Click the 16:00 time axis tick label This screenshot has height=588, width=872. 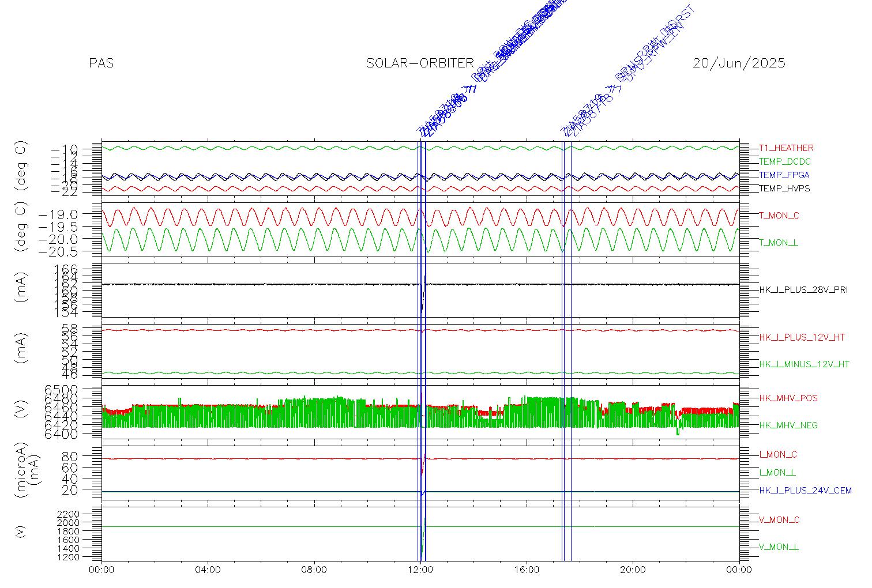[x=527, y=570]
